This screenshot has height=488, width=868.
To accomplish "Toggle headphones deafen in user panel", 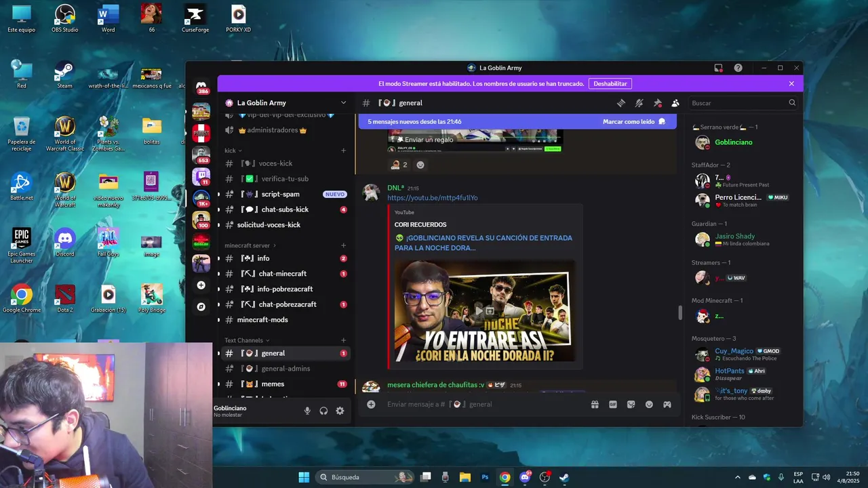I will pyautogui.click(x=323, y=411).
